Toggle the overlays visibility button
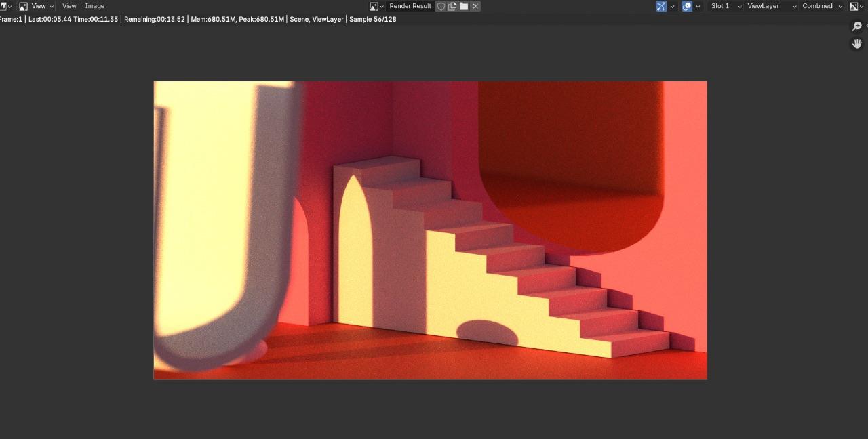Viewport: 868px width, 439px height. tap(688, 6)
